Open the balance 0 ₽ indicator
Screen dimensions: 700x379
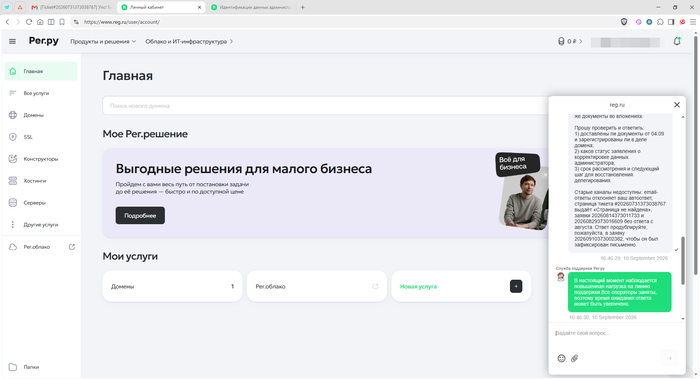(x=570, y=42)
